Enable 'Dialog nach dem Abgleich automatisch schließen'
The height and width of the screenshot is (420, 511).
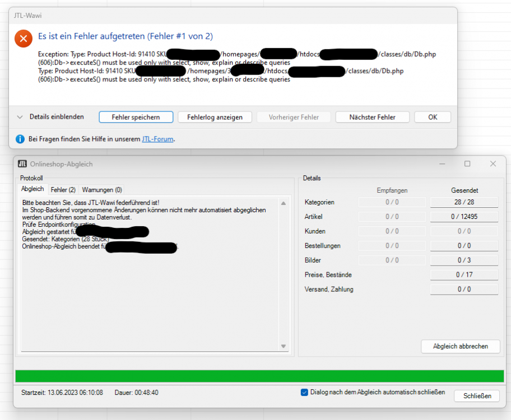[304, 393]
